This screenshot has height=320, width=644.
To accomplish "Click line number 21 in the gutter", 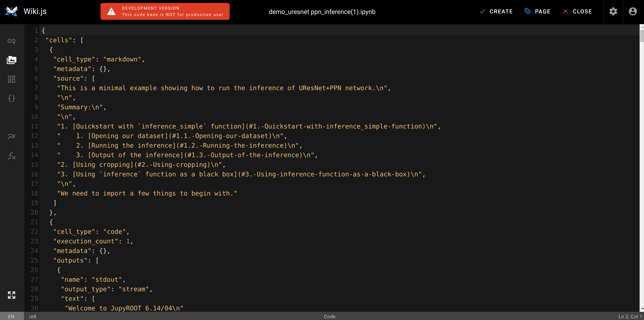I will [35, 222].
